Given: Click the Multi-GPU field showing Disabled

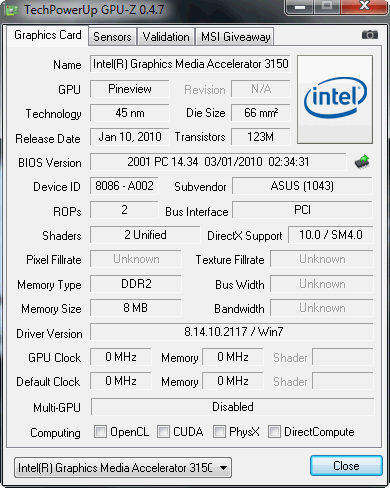Looking at the screenshot, I should [233, 407].
